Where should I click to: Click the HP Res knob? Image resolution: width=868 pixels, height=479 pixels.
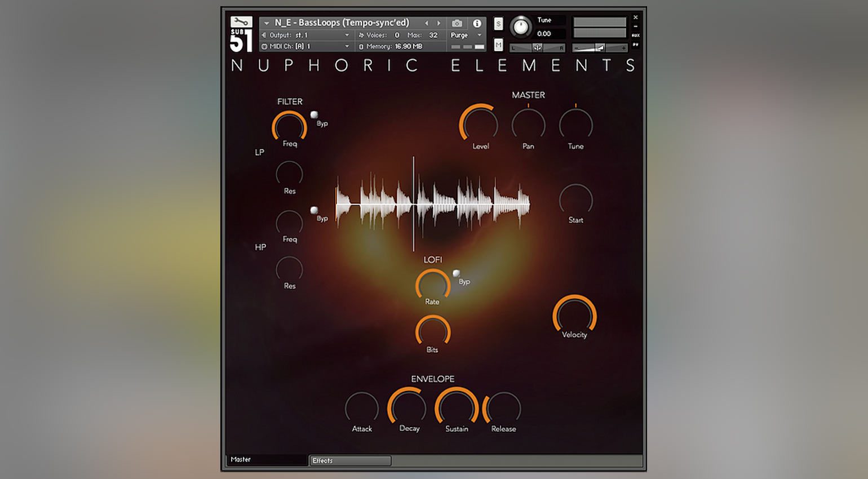[x=289, y=269]
